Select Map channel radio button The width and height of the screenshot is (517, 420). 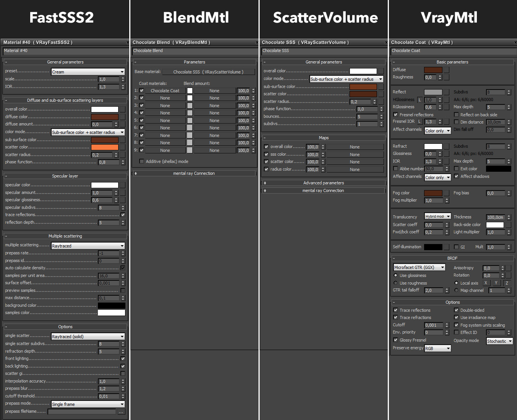pyautogui.click(x=456, y=290)
